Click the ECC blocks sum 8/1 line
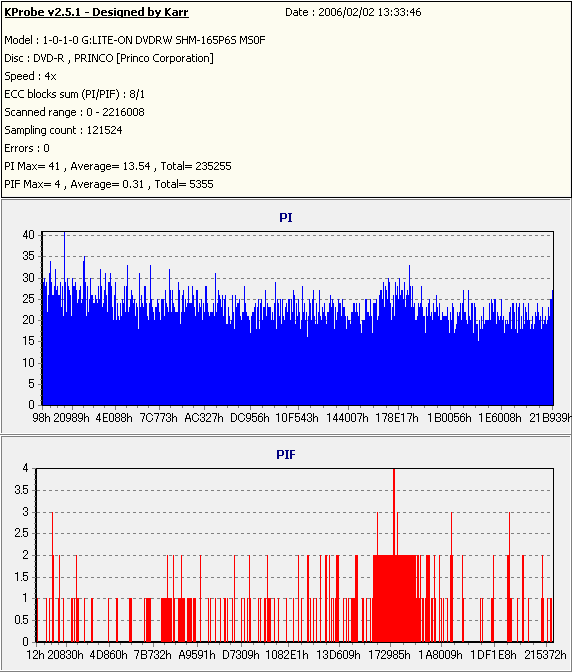The image size is (572, 672). (x=75, y=94)
